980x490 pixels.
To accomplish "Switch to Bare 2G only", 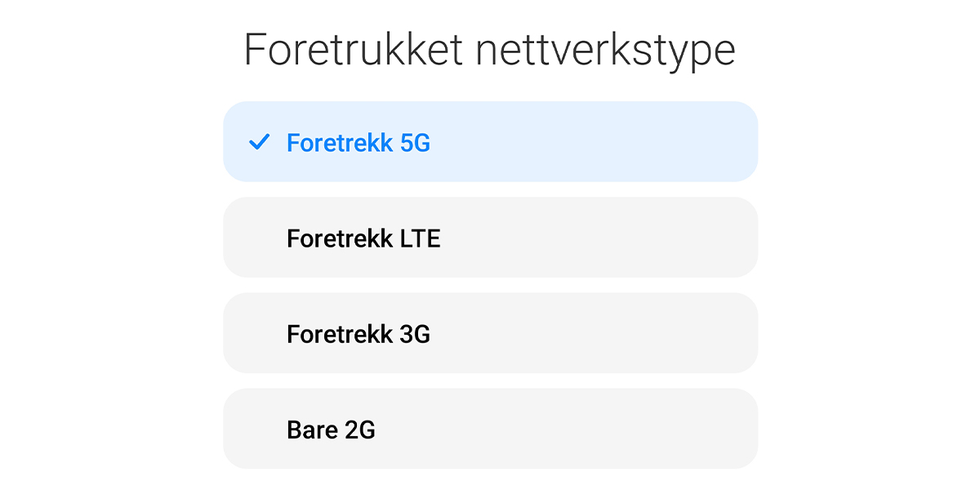I will pos(490,429).
